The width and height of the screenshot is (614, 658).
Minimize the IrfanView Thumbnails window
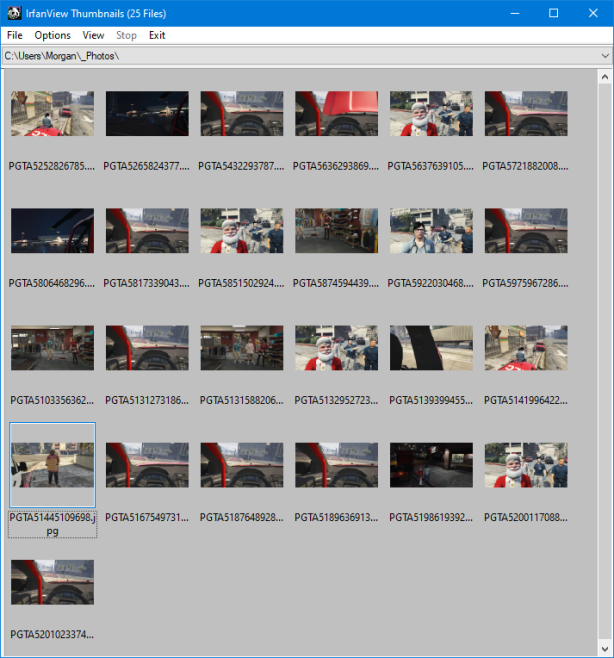(515, 13)
